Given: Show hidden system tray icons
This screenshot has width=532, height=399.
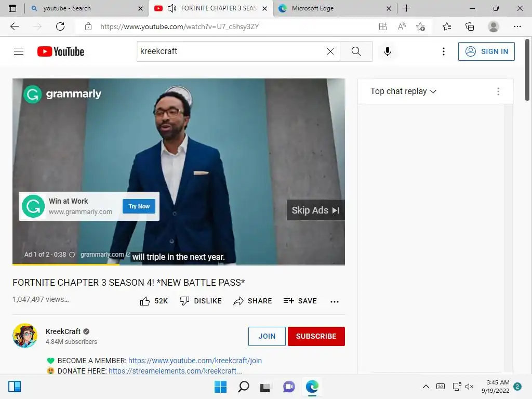Looking at the screenshot, I should tap(426, 387).
